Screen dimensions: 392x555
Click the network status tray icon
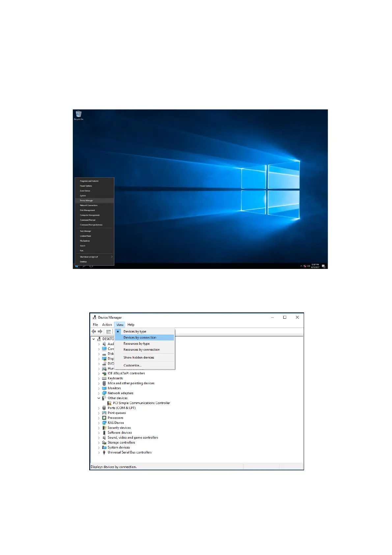tap(305, 266)
